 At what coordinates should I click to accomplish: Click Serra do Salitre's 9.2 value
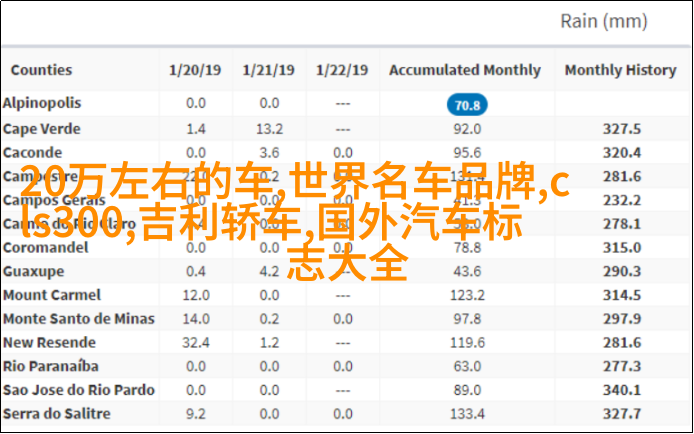196,414
